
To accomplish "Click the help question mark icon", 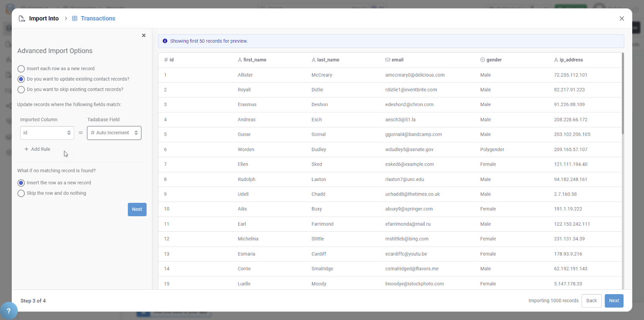I will tap(8, 311).
